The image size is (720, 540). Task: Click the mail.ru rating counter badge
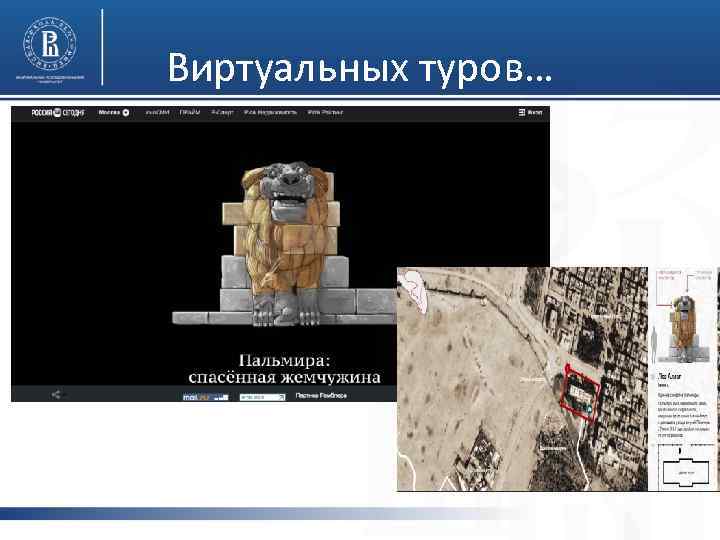click(205, 397)
